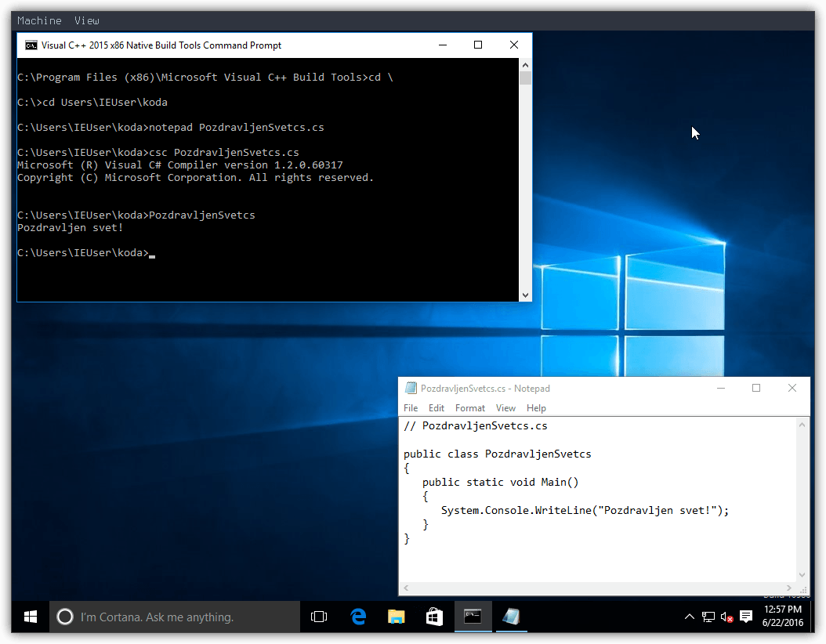Click the 'notepad PozdravljenSvetcs.cs' command line

pyautogui.click(x=171, y=128)
